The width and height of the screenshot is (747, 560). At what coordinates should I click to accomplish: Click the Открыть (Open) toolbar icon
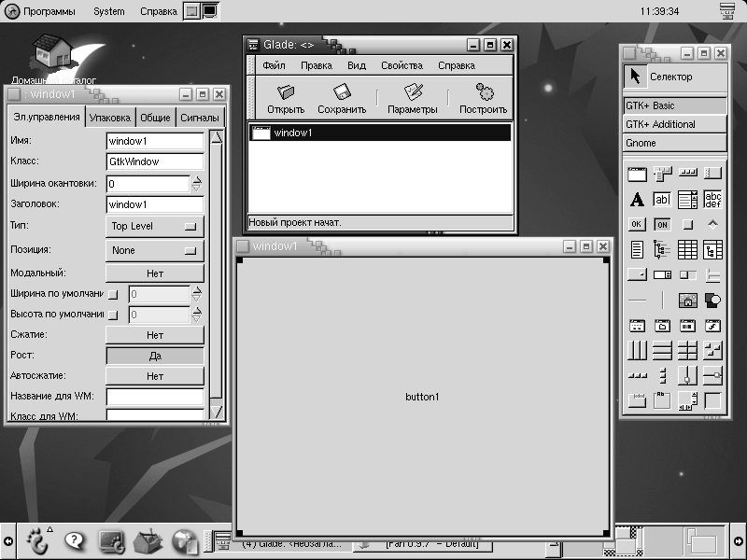(286, 97)
